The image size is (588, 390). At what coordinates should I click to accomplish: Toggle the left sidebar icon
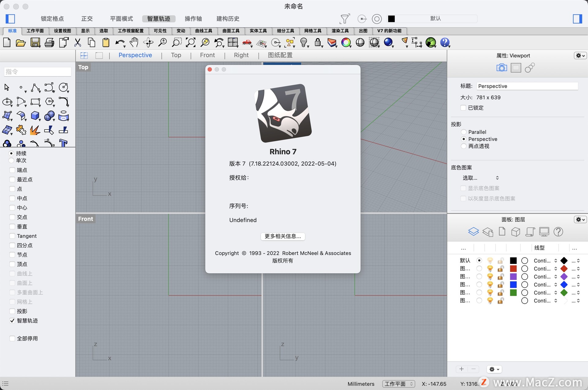(x=10, y=19)
